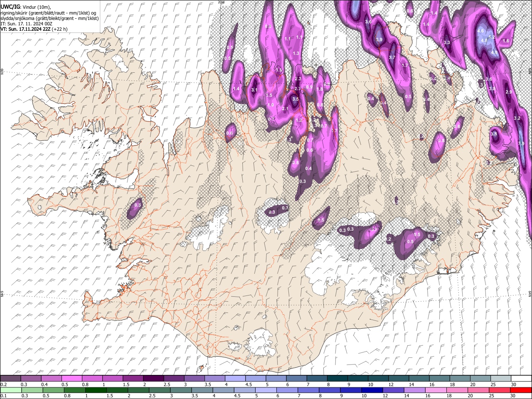Image resolution: width=532 pixels, height=399 pixels.
Task: Click the 'IT: Sun. 17. 11. 2024 00Z' line
Action: 27,24
